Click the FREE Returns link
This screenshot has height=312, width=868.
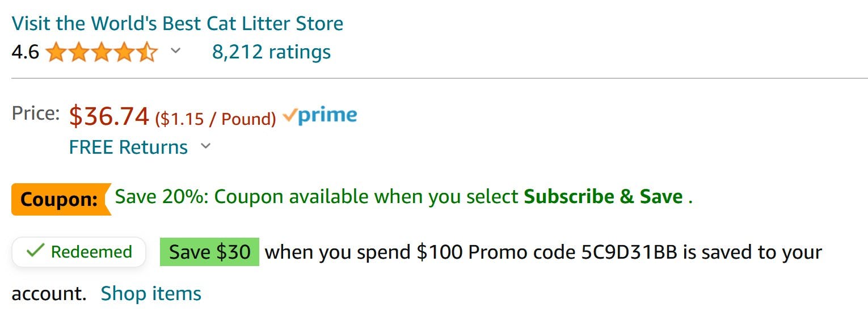click(128, 147)
